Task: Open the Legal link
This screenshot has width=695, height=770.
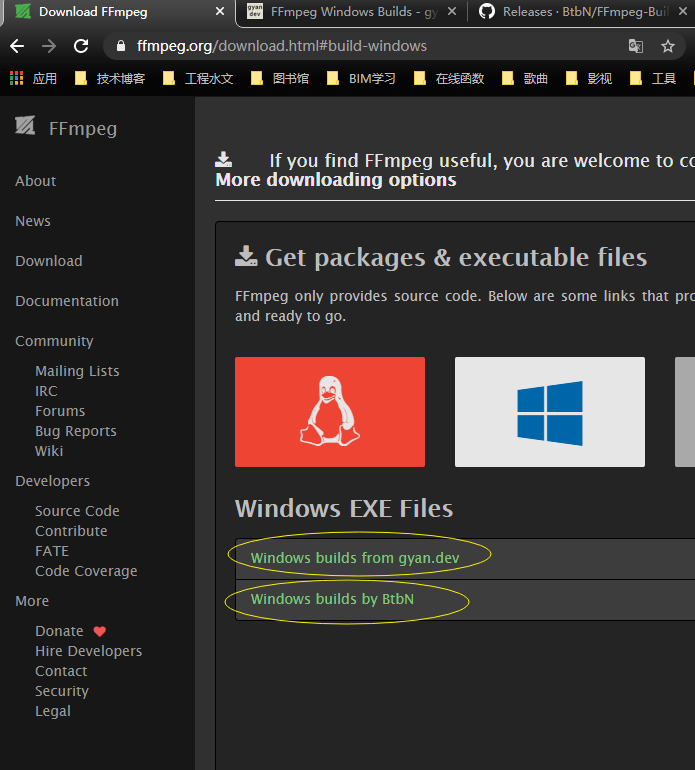Action: pyautogui.click(x=53, y=712)
